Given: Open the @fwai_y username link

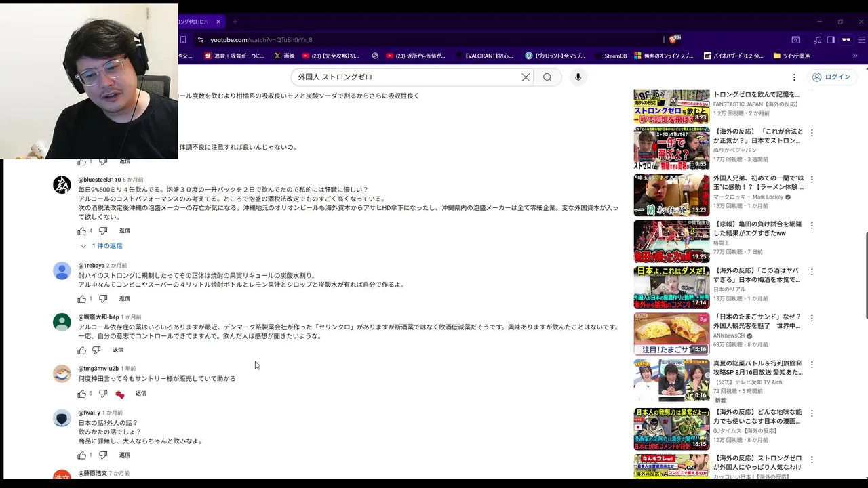Looking at the screenshot, I should coord(89,413).
